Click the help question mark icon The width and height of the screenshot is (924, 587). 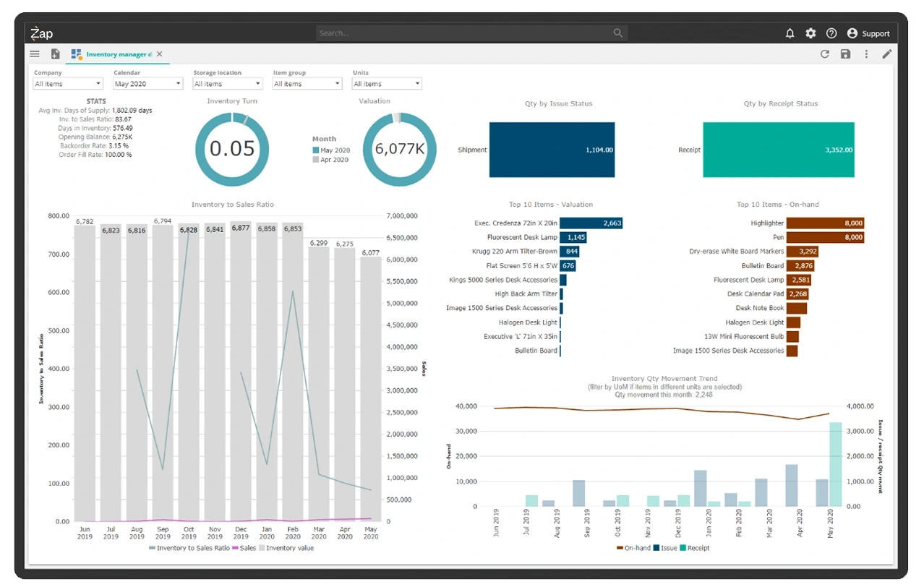click(831, 33)
